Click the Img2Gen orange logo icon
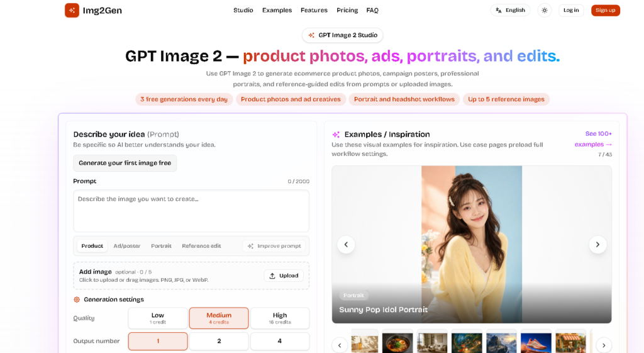This screenshot has width=644, height=353. 72,10
